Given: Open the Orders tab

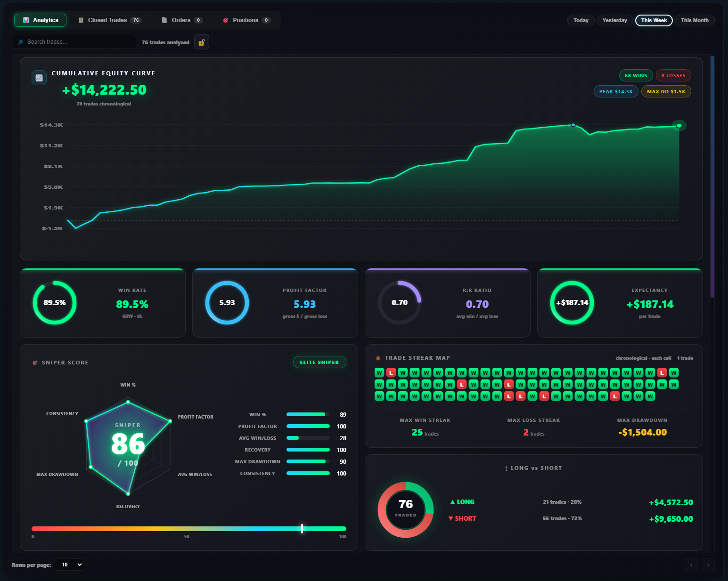Looking at the screenshot, I should tap(182, 20).
